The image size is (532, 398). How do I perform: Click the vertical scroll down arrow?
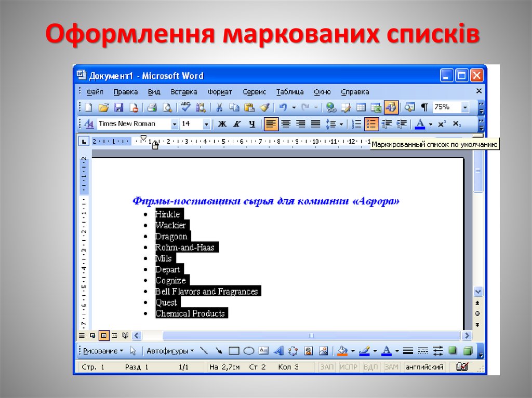(478, 292)
